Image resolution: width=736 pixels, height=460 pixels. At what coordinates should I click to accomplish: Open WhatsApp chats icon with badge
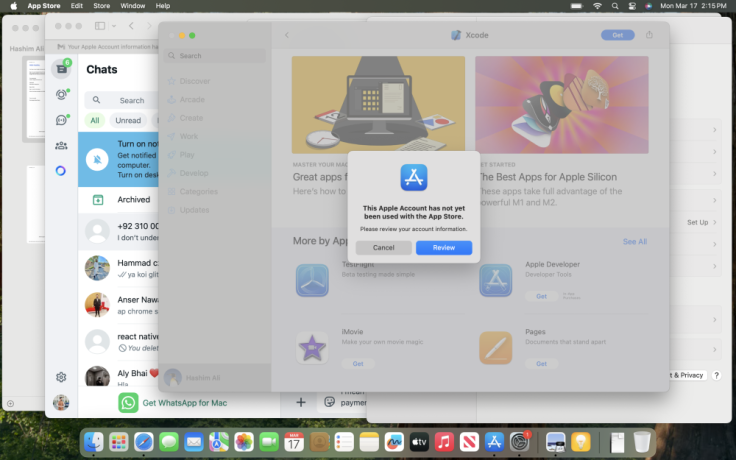[x=61, y=69]
